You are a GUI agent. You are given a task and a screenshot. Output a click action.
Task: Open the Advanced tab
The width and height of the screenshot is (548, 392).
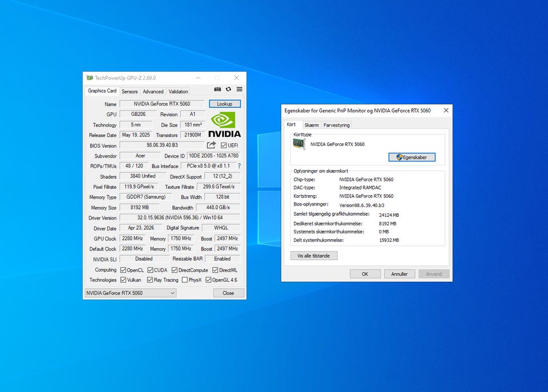(153, 91)
